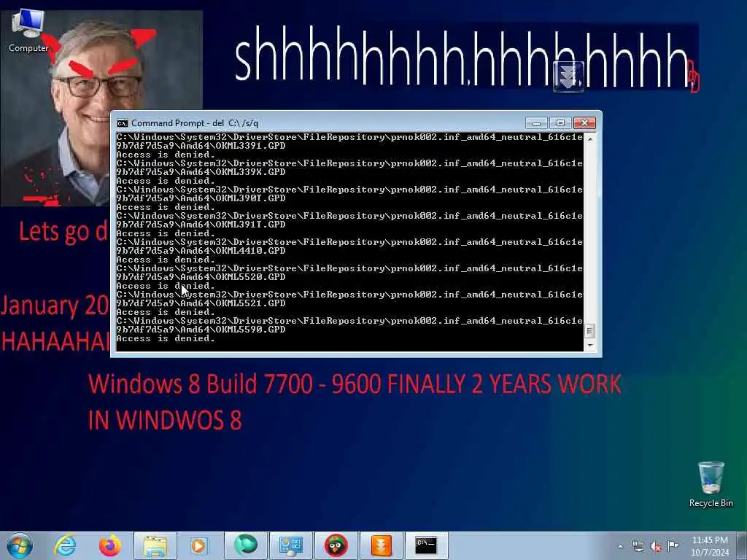Open the Command Prompt title bar system icon

pos(123,123)
